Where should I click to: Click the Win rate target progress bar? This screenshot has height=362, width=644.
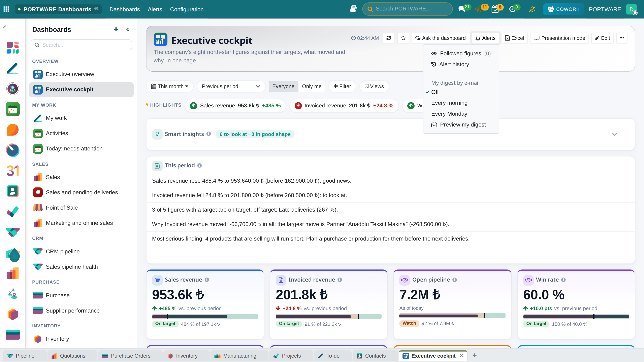pos(576,317)
